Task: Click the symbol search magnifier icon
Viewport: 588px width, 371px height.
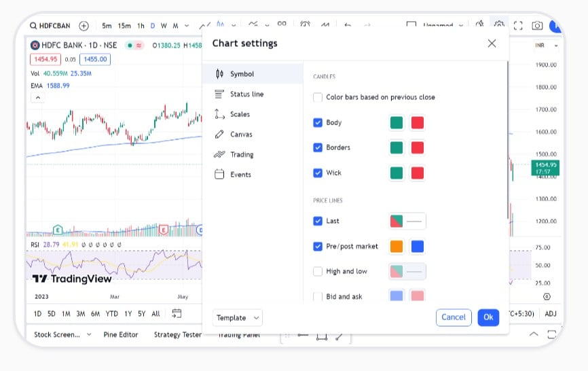Action: (33, 26)
